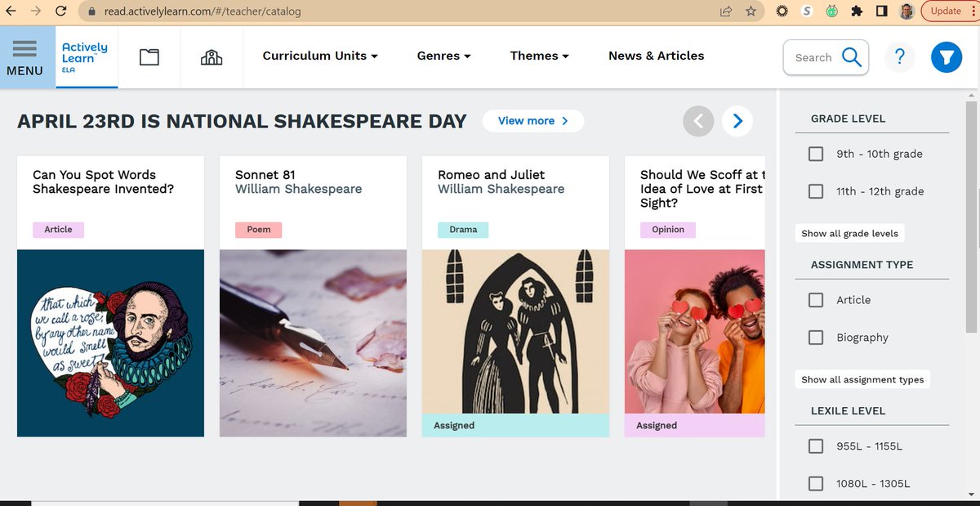Enable the Article assignment type filter
Screen dimensions: 980x506
click(815, 300)
